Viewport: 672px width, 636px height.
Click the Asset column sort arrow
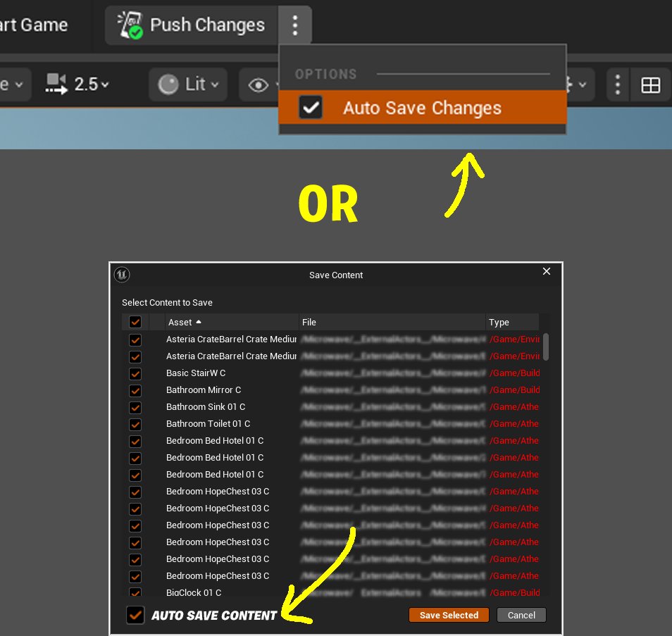pyautogui.click(x=199, y=322)
